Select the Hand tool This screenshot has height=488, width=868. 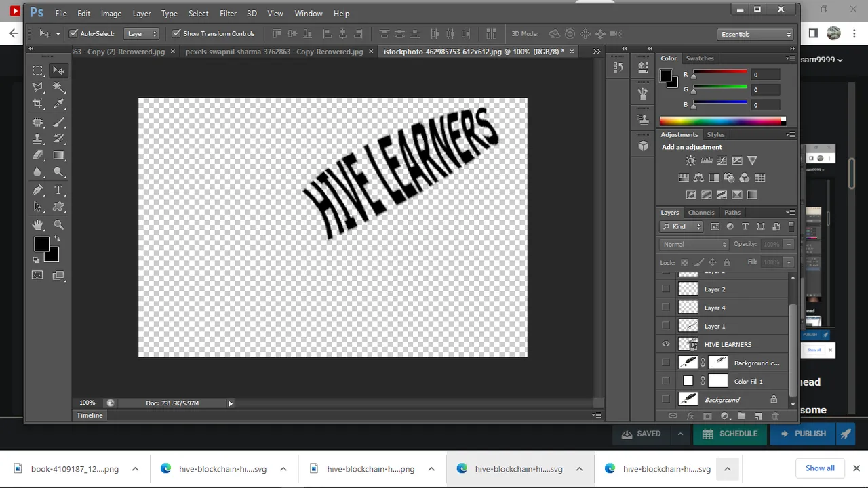click(x=38, y=225)
